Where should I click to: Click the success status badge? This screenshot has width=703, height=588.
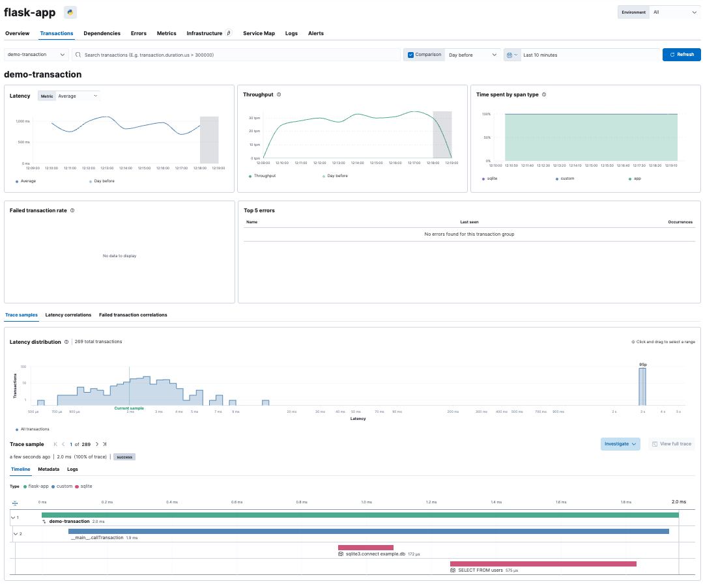coord(124,456)
